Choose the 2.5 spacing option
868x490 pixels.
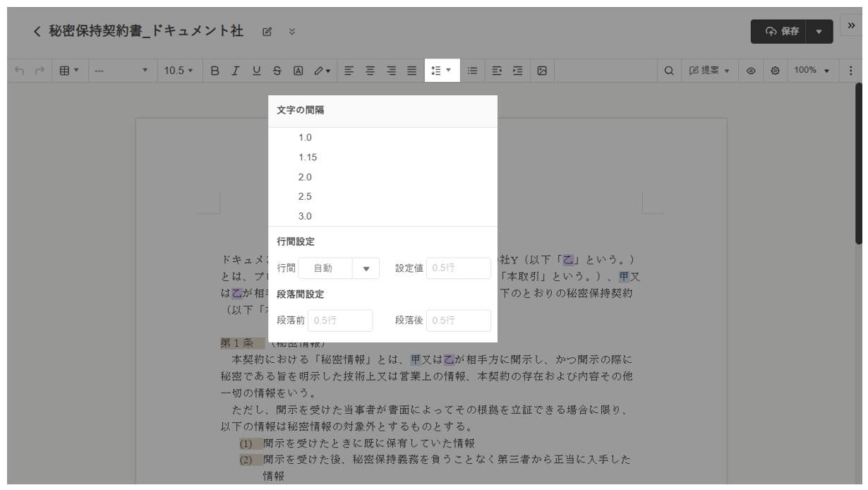coord(305,196)
